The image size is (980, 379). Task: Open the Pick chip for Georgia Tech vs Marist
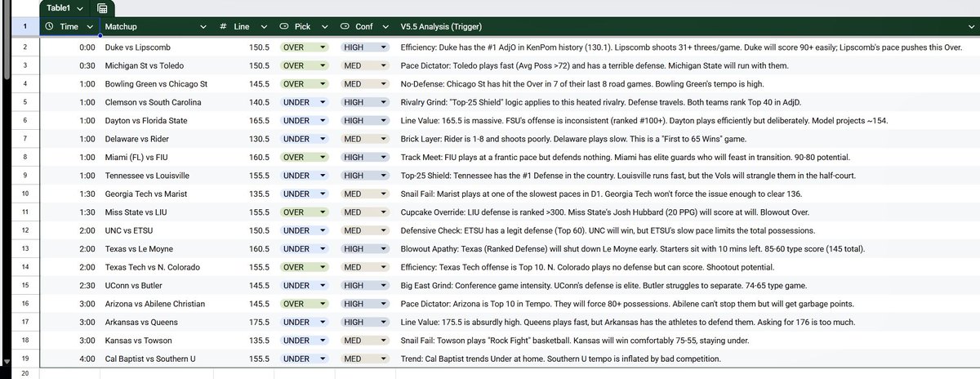click(x=304, y=194)
